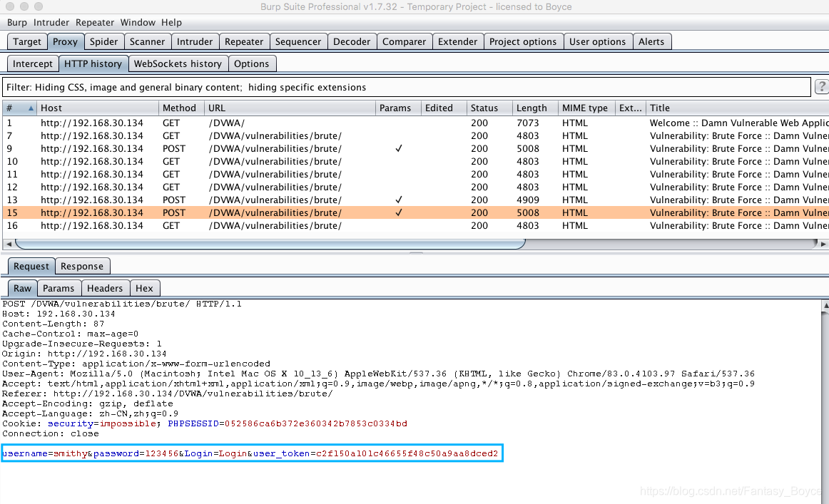Click the Referer header line in request
Screen dimensions: 829x504
[x=168, y=394]
